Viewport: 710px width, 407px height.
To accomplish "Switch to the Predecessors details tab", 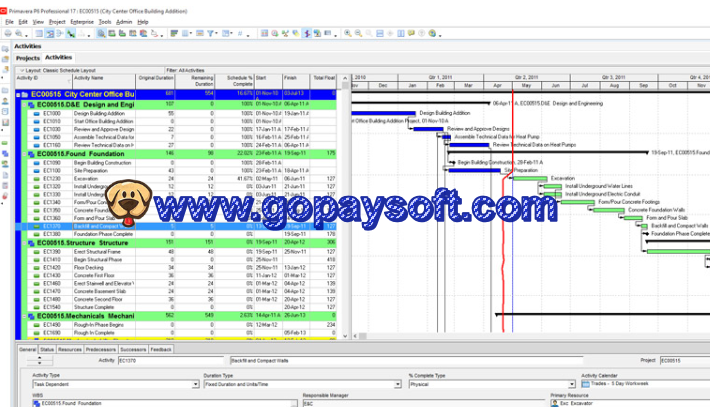I will [101, 350].
